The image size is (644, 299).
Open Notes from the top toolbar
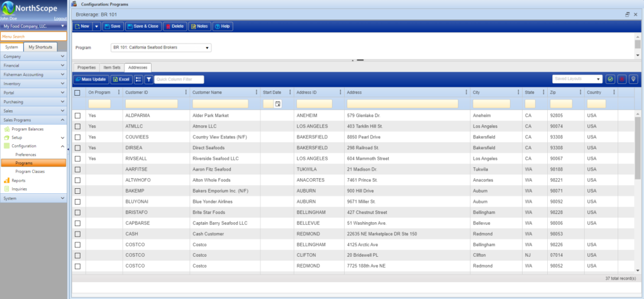coord(199,26)
